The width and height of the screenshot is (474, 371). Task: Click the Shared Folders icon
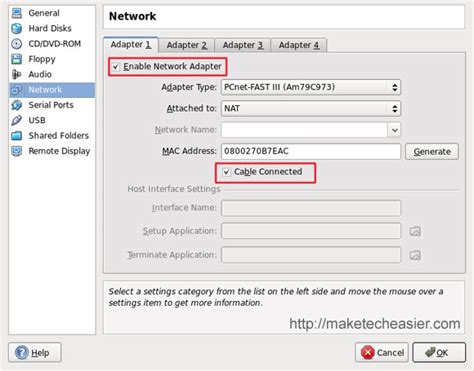[16, 136]
